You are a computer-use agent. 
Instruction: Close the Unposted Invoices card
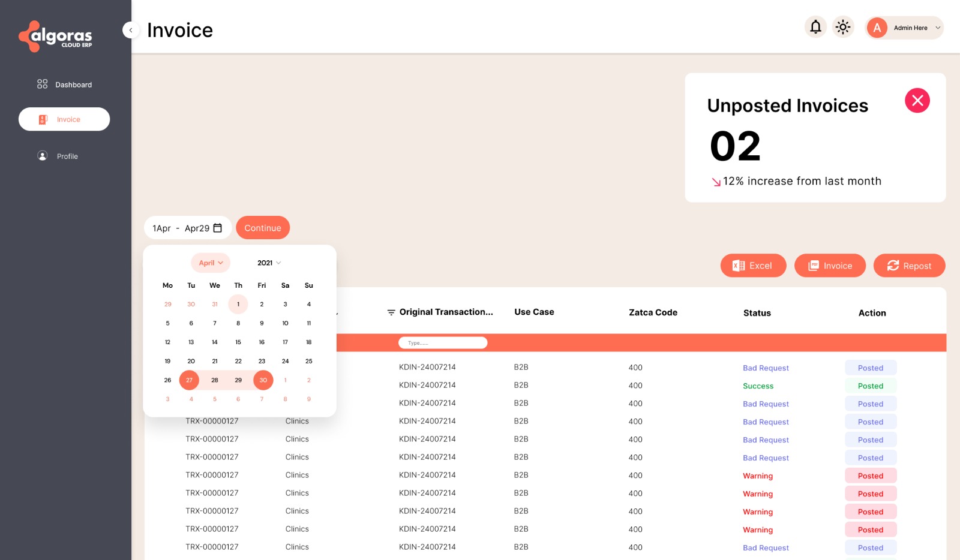pos(917,100)
